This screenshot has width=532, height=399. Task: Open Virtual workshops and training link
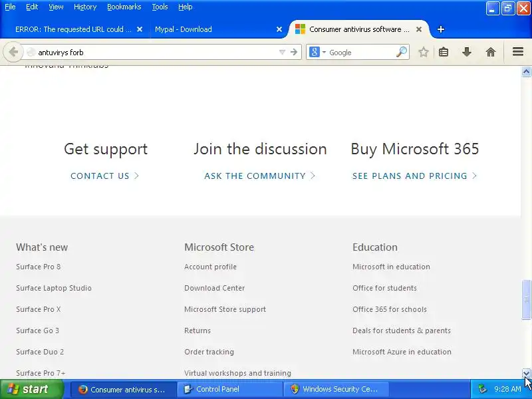coord(237,373)
